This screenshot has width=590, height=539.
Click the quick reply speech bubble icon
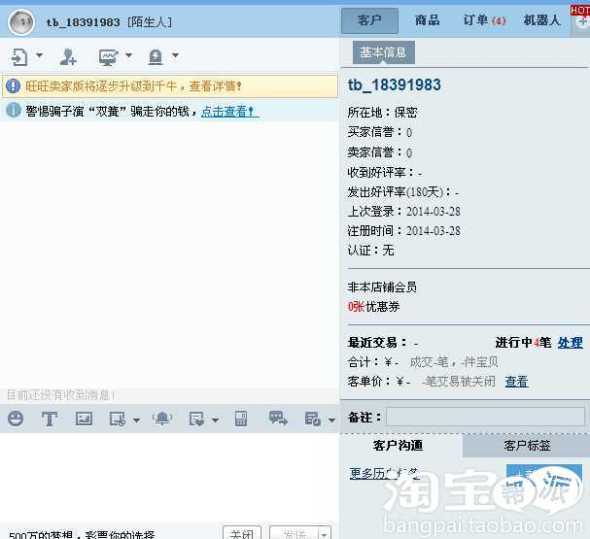pos(278,418)
